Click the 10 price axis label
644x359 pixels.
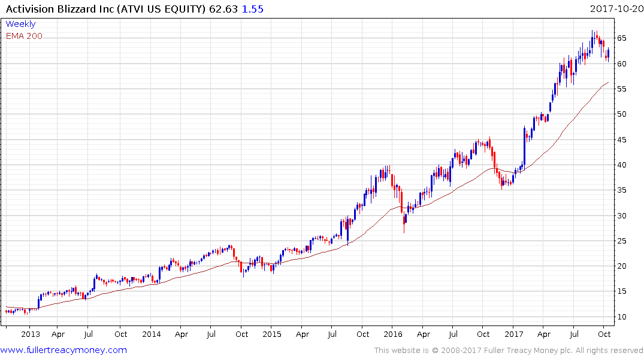click(621, 317)
